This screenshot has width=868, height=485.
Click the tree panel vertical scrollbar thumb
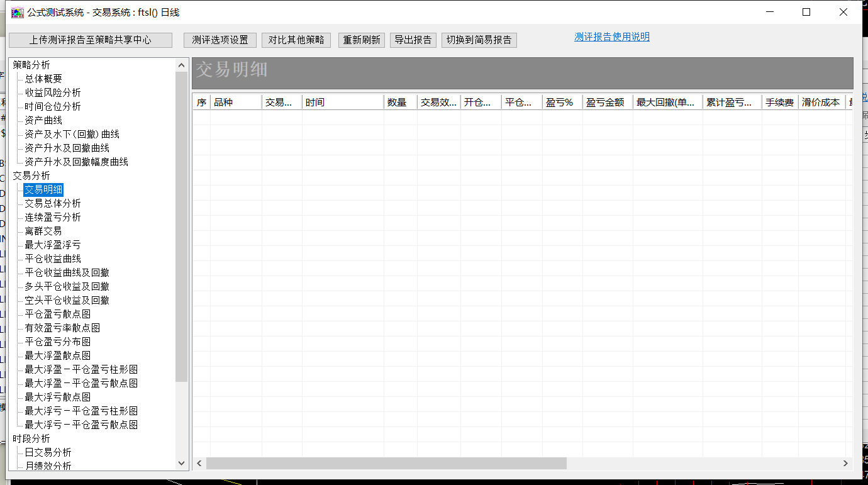coord(182,226)
